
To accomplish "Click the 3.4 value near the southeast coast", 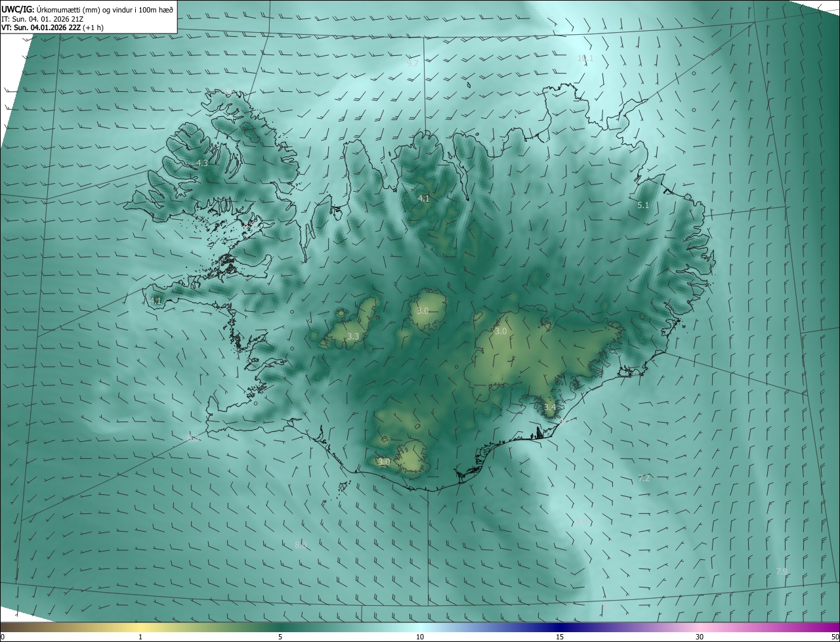I will (550, 408).
